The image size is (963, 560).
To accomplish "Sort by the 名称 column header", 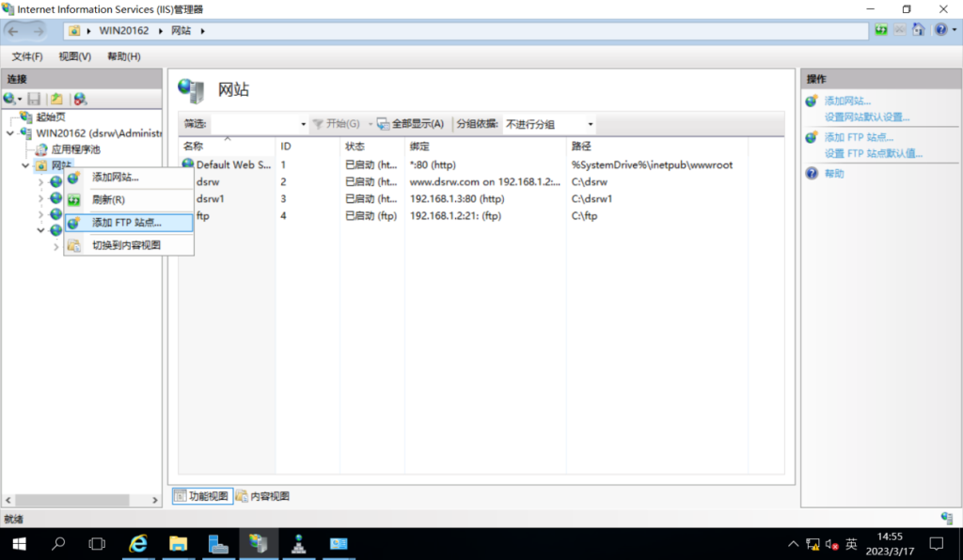I will coord(228,146).
